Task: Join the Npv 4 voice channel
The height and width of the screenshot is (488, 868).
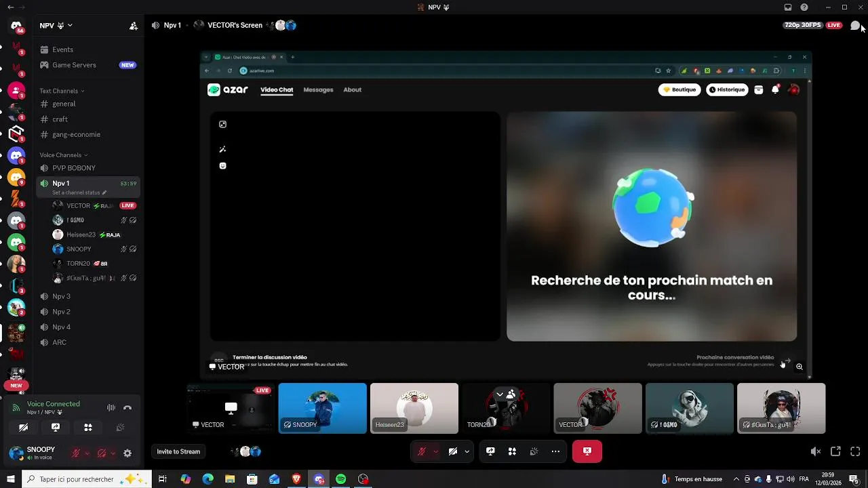Action: point(88,327)
